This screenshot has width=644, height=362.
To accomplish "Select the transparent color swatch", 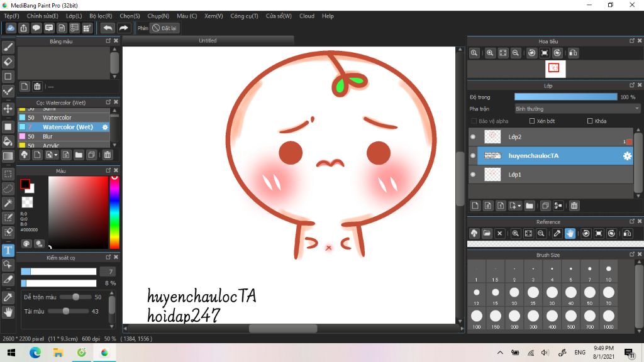I will (27, 202).
